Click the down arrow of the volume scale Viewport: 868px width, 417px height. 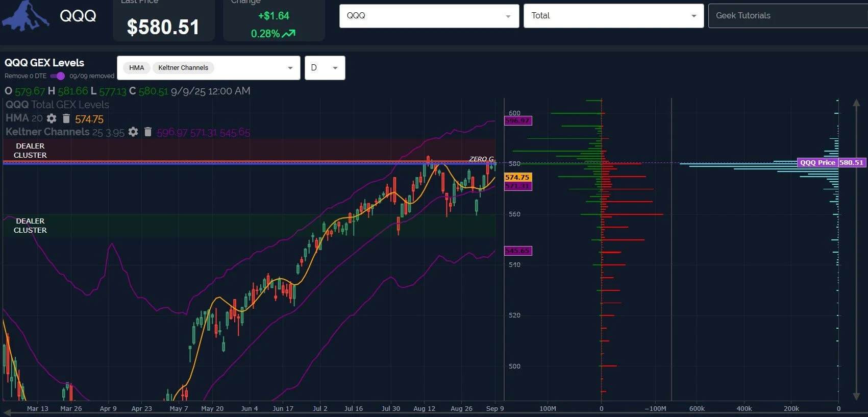(x=856, y=396)
